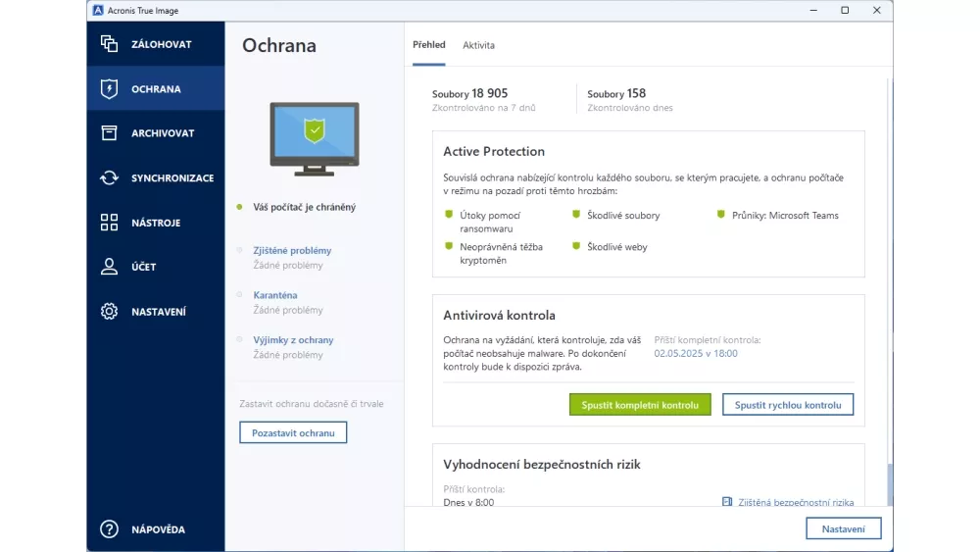Click the Účet account person icon
The image size is (980, 552).
point(109,267)
